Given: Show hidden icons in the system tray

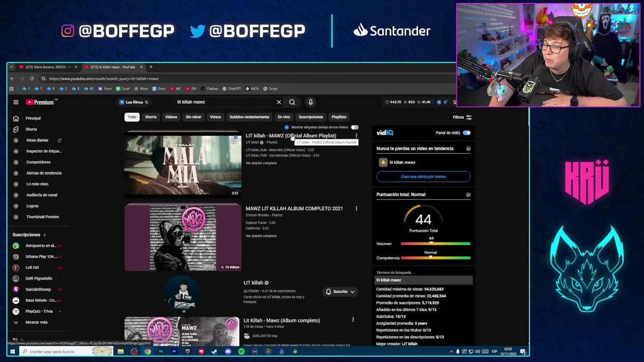Looking at the screenshot, I should tap(451, 351).
